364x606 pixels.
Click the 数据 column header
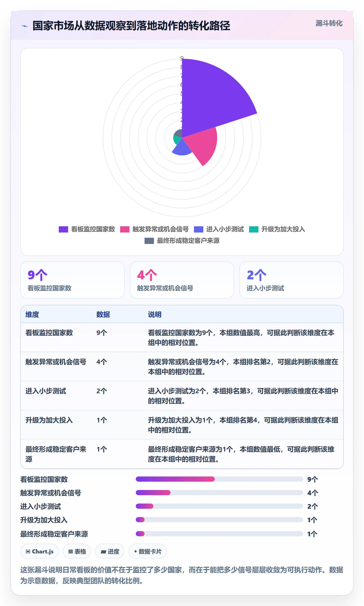coord(103,314)
